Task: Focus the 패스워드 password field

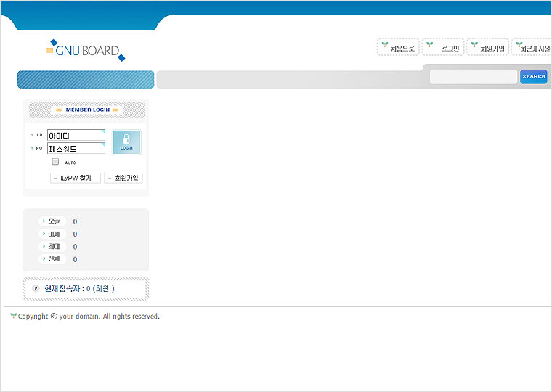Action: pos(76,149)
